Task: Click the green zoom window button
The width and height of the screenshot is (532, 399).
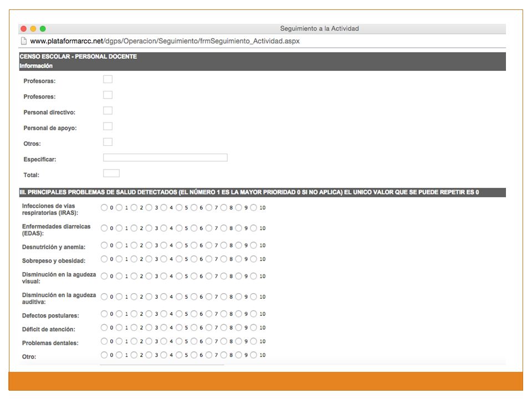Action: (x=43, y=29)
